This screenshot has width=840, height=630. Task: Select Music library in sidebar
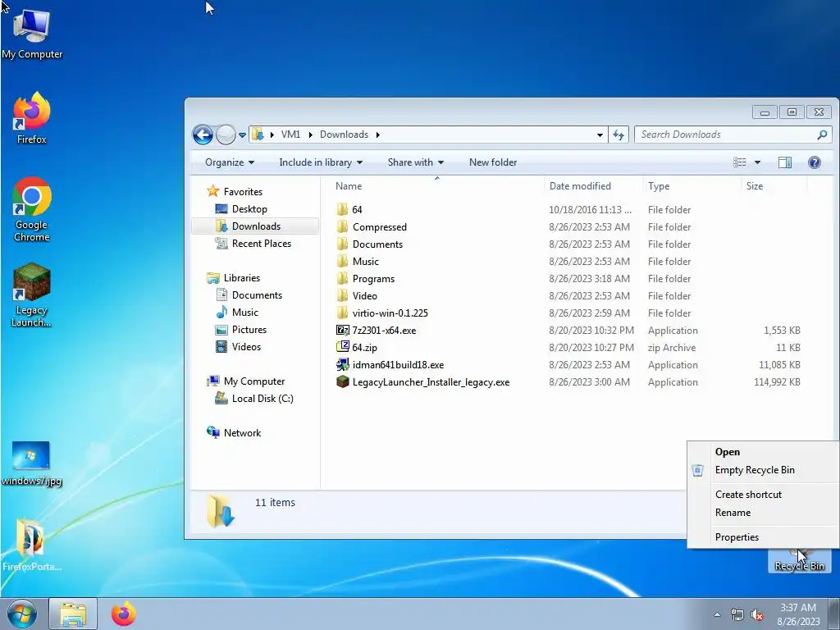tap(237, 313)
